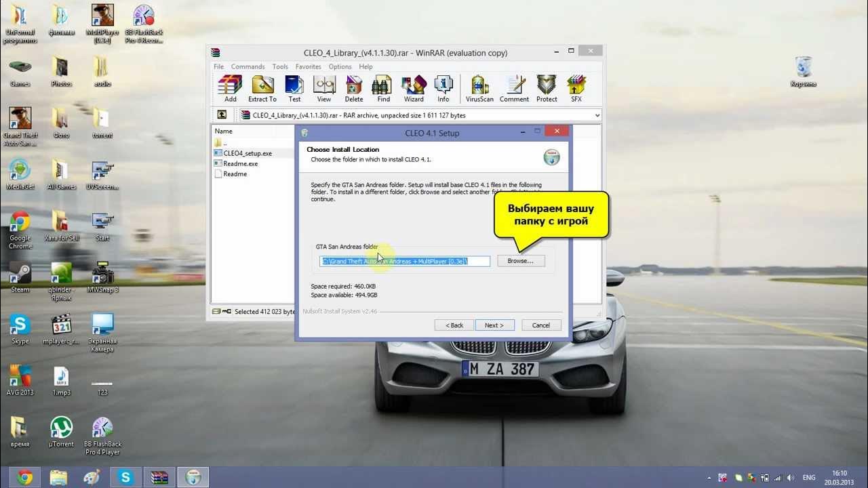Open the Comment tool in WinRAR
The height and width of the screenshot is (488, 868).
point(514,89)
